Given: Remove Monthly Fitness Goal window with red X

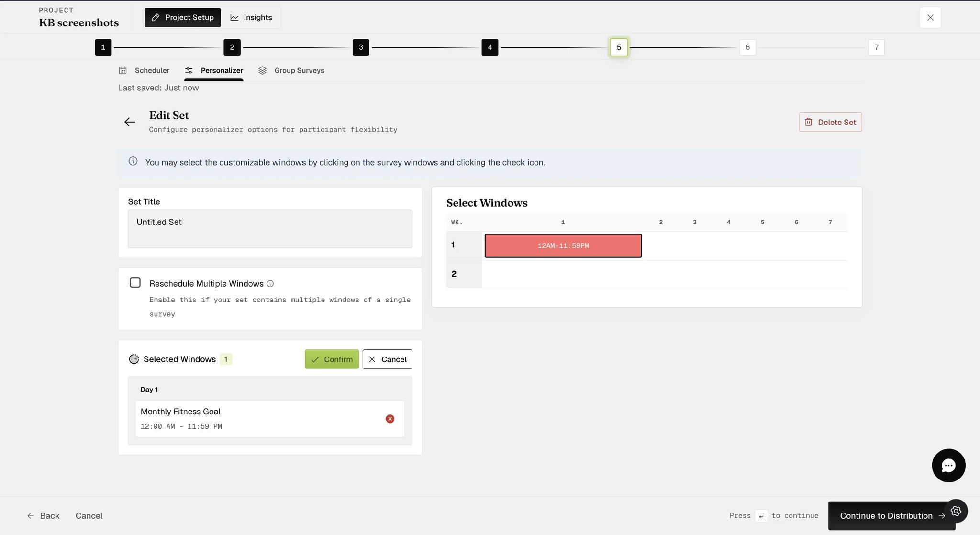Looking at the screenshot, I should point(390,419).
